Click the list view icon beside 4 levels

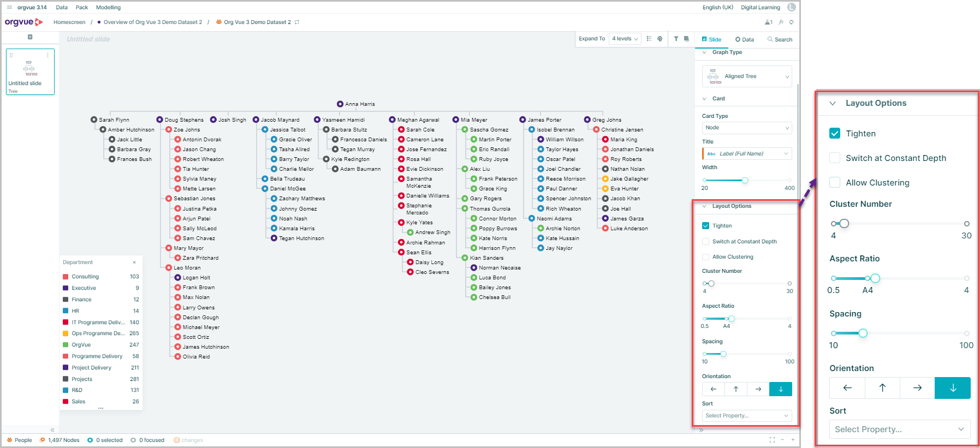click(649, 39)
